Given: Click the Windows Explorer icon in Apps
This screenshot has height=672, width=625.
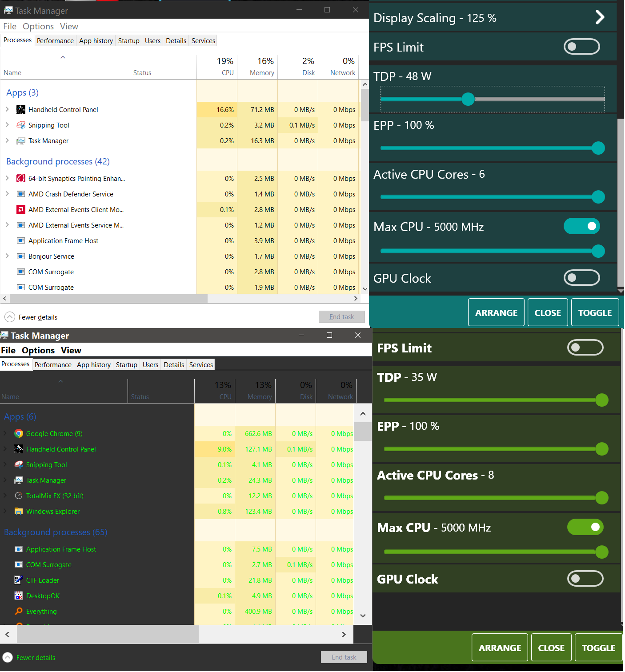Looking at the screenshot, I should (18, 511).
